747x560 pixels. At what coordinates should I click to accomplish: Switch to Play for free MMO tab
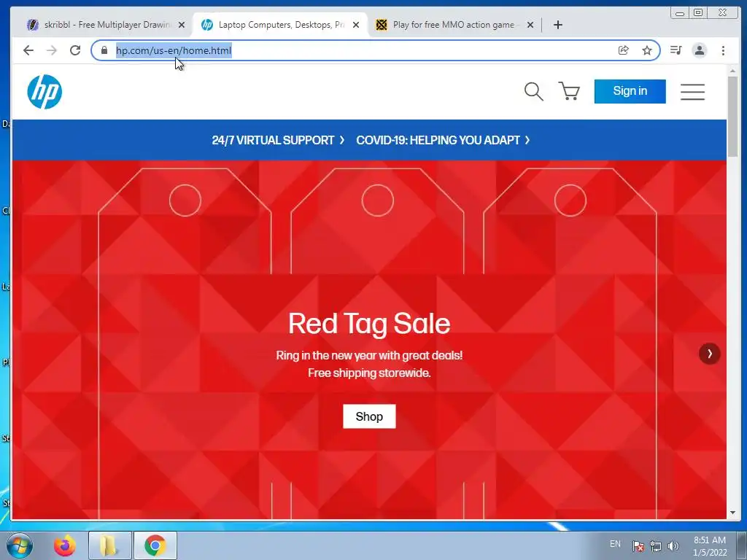454,25
